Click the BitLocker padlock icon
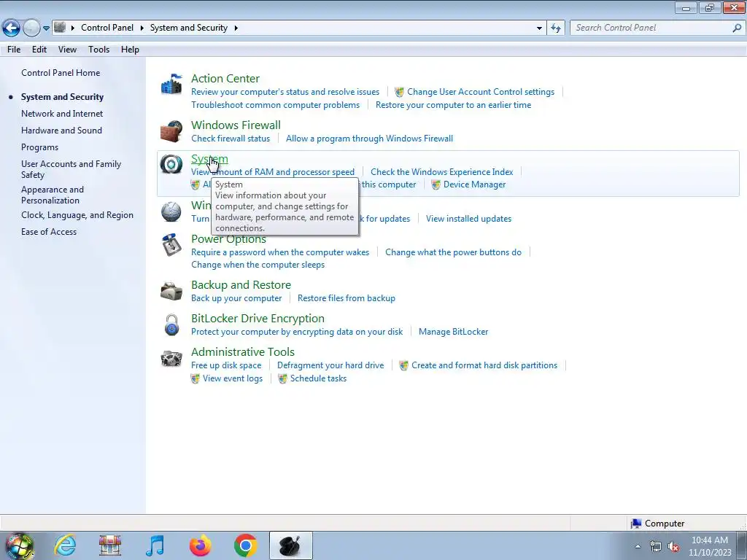The height and width of the screenshot is (560, 747). coord(171,324)
